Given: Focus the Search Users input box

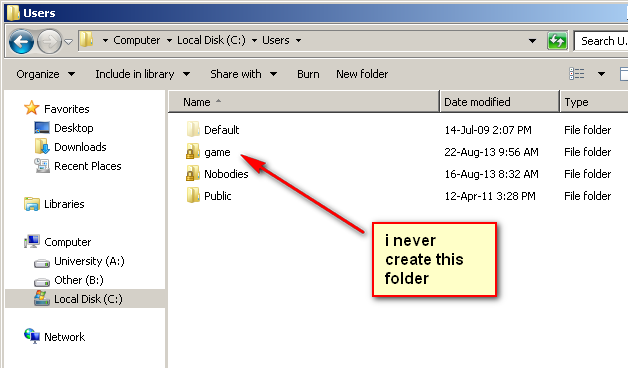Looking at the screenshot, I should (601, 41).
